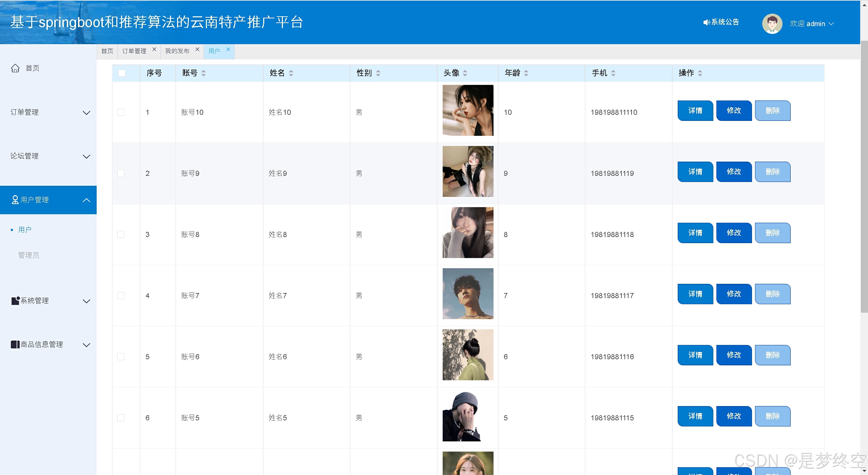The width and height of the screenshot is (868, 475).
Task: Check the checkbox for 账号7 row
Action: (121, 296)
